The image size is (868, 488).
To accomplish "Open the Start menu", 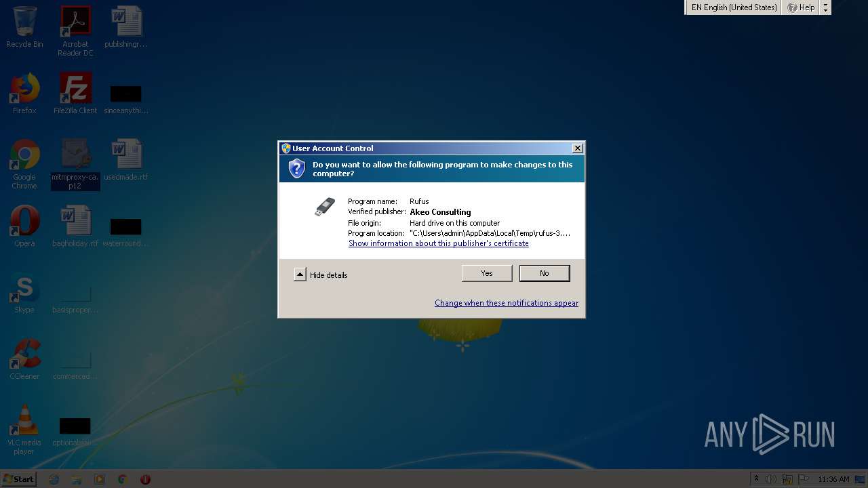I will tap(18, 479).
